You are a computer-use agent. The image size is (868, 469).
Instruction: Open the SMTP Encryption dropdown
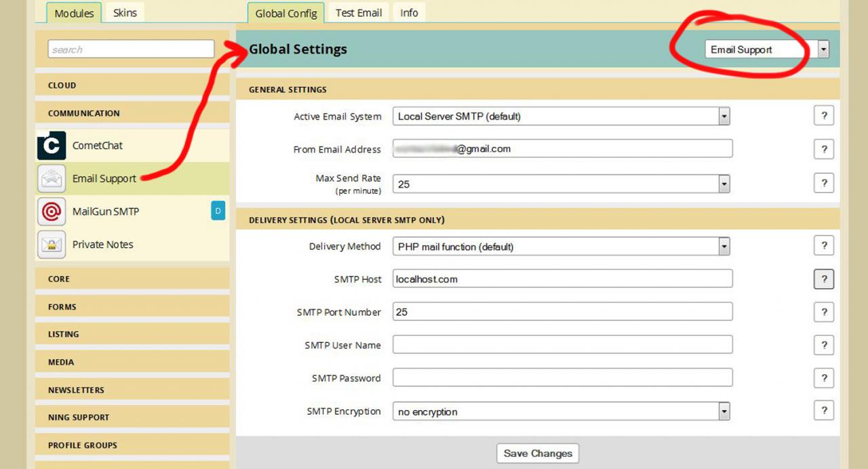click(x=561, y=411)
